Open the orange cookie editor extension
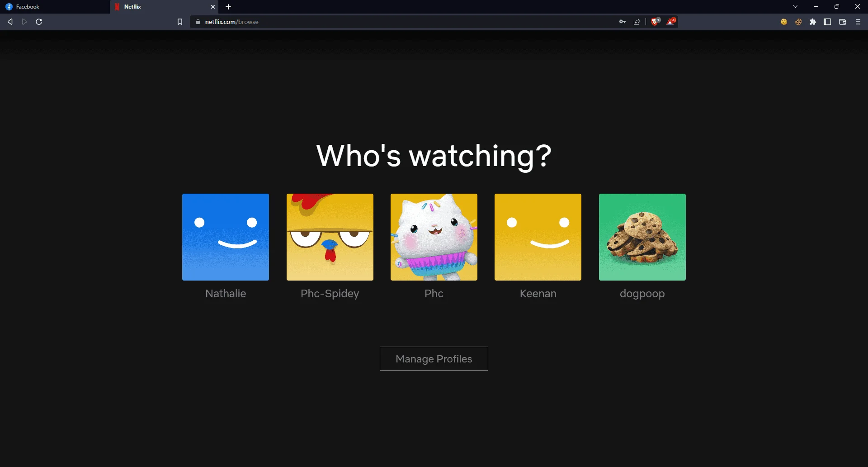This screenshot has height=467, width=868. point(798,22)
